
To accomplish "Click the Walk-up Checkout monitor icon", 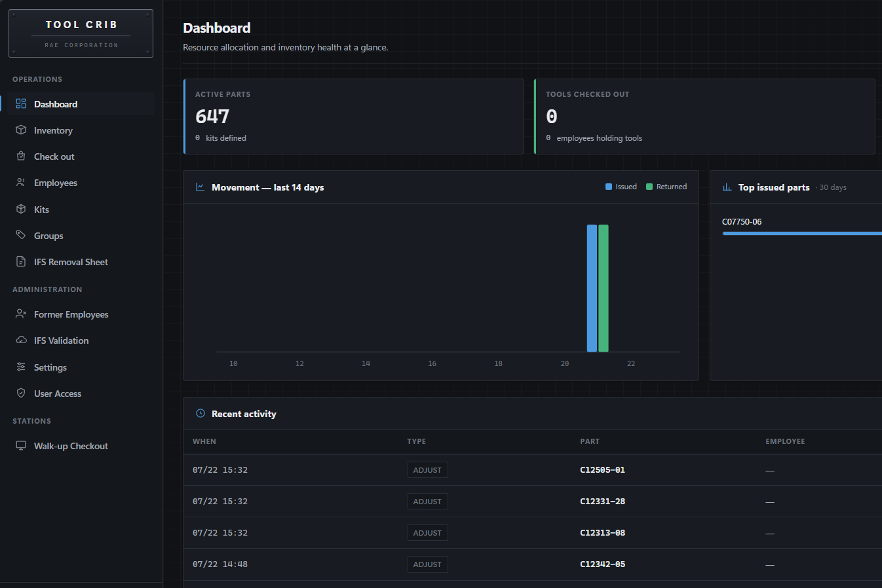I will [x=21, y=446].
